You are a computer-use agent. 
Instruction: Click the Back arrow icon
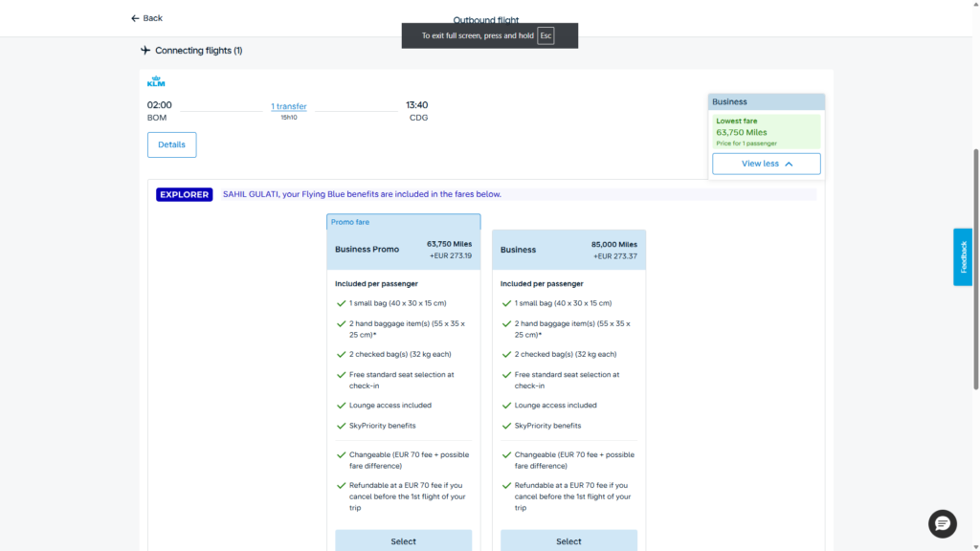135,18
